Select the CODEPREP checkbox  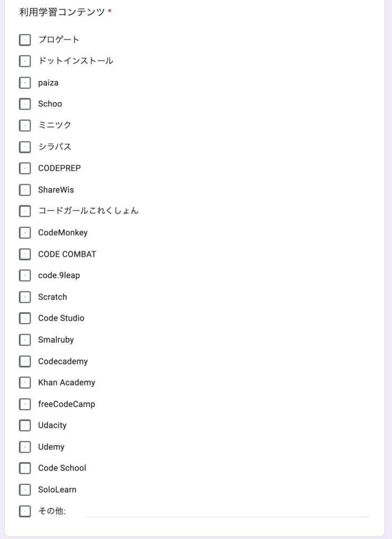tap(25, 168)
